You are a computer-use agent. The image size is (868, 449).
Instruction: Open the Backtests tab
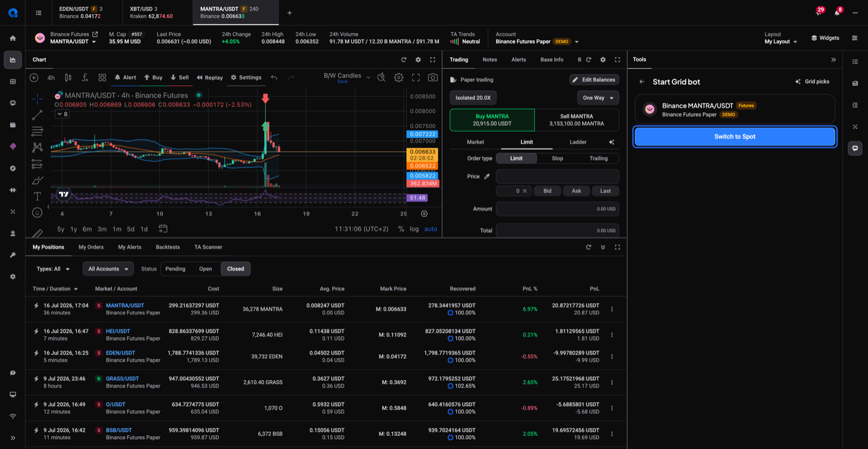(167, 247)
